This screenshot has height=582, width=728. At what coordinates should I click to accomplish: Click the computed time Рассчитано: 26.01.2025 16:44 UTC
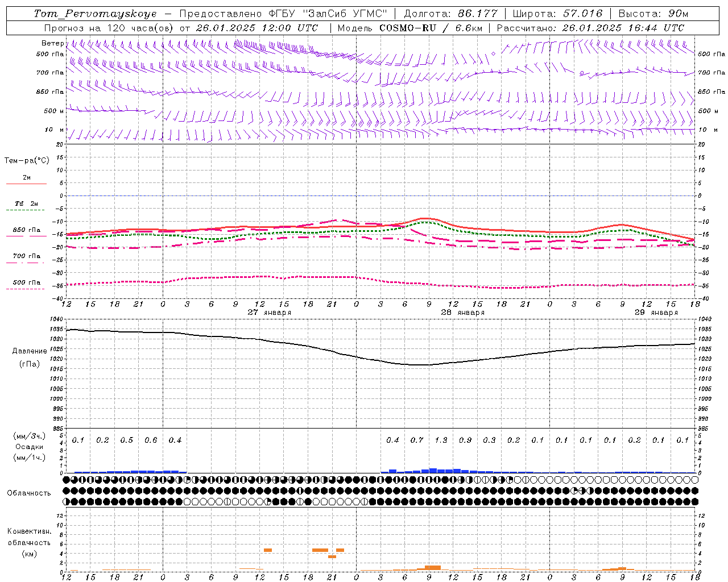pyautogui.click(x=590, y=28)
